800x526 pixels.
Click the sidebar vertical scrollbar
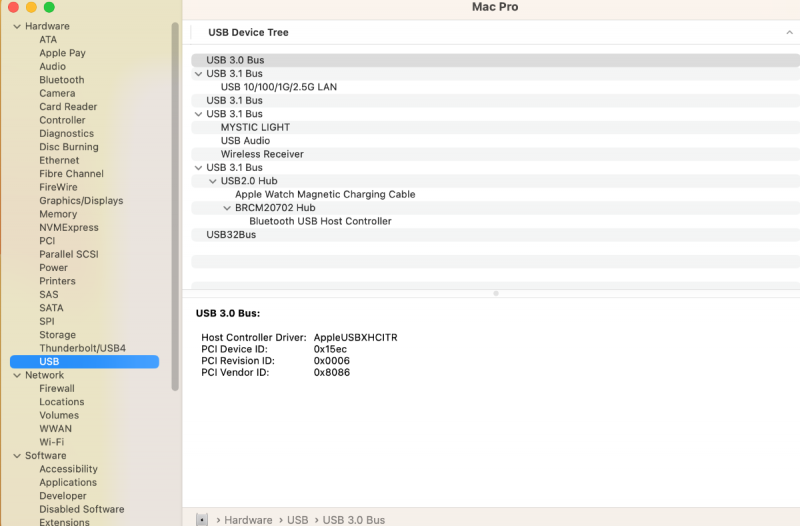pyautogui.click(x=175, y=207)
